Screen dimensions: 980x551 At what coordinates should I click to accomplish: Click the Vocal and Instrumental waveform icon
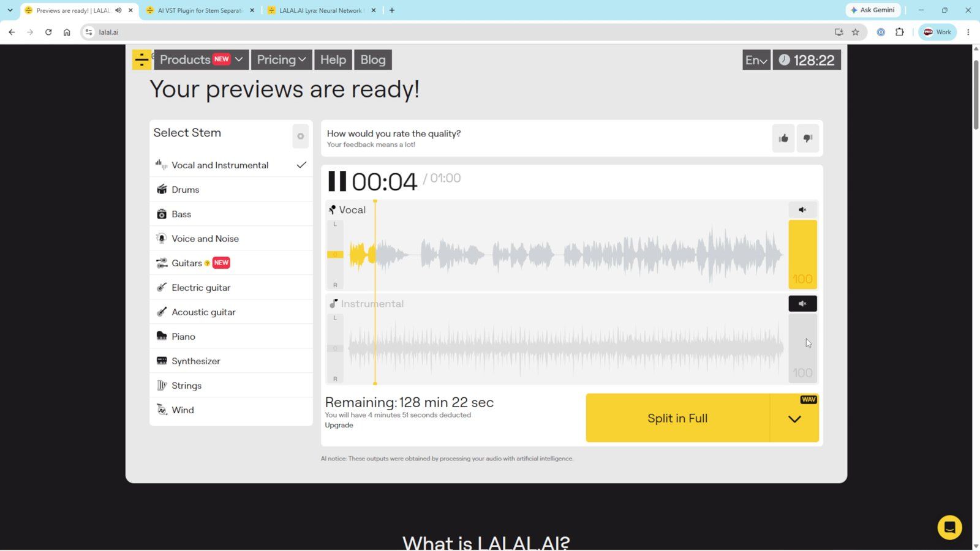162,165
